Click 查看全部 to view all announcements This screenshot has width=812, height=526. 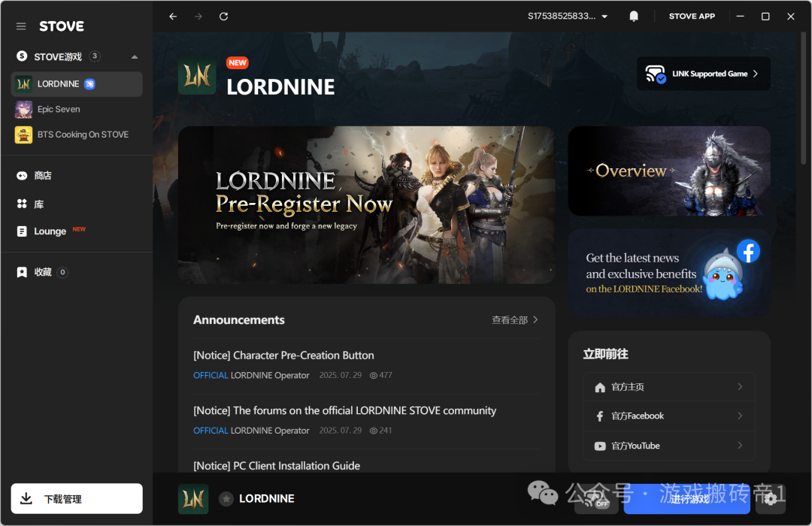515,320
